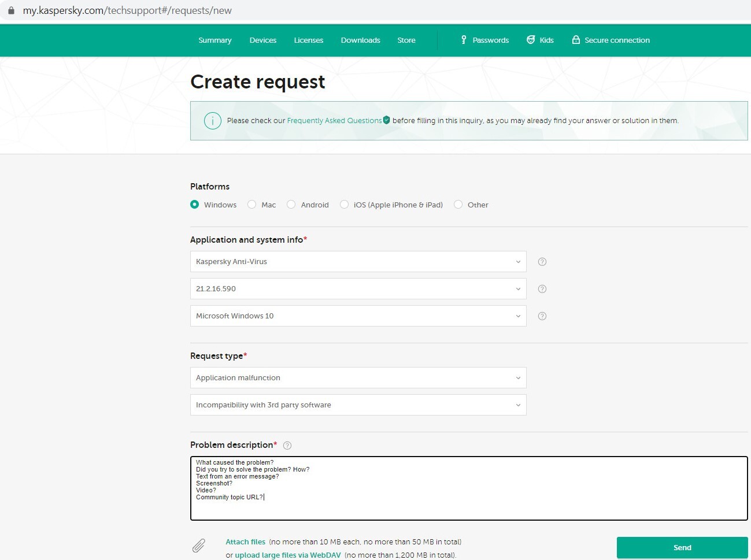The width and height of the screenshot is (751, 560).
Task: Choose the Android platform option
Action: [291, 205]
